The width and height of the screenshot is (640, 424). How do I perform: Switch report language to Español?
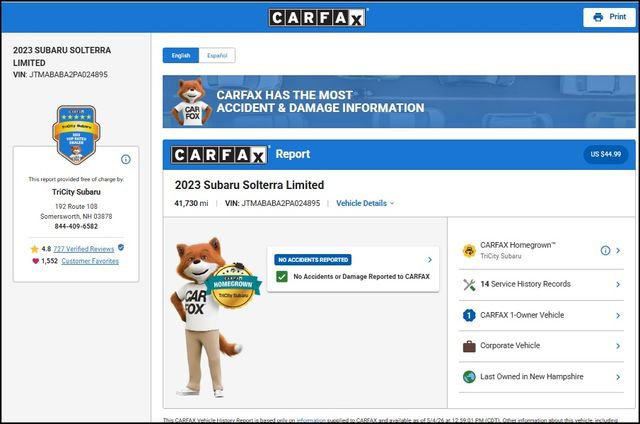coord(217,55)
